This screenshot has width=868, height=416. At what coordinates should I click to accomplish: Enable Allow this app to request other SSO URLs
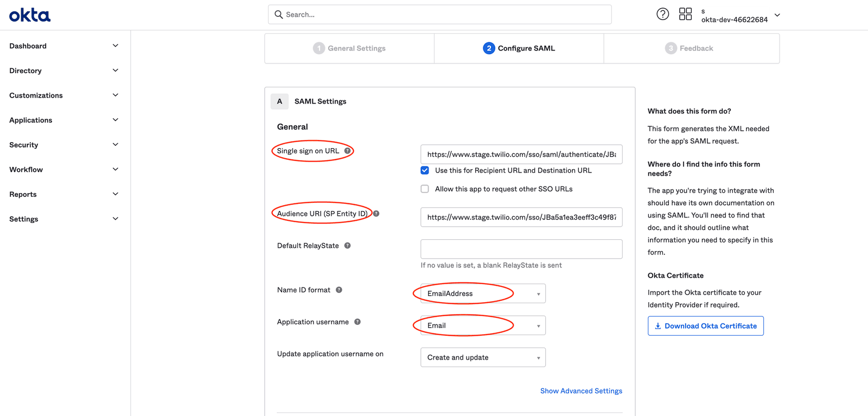click(x=425, y=189)
